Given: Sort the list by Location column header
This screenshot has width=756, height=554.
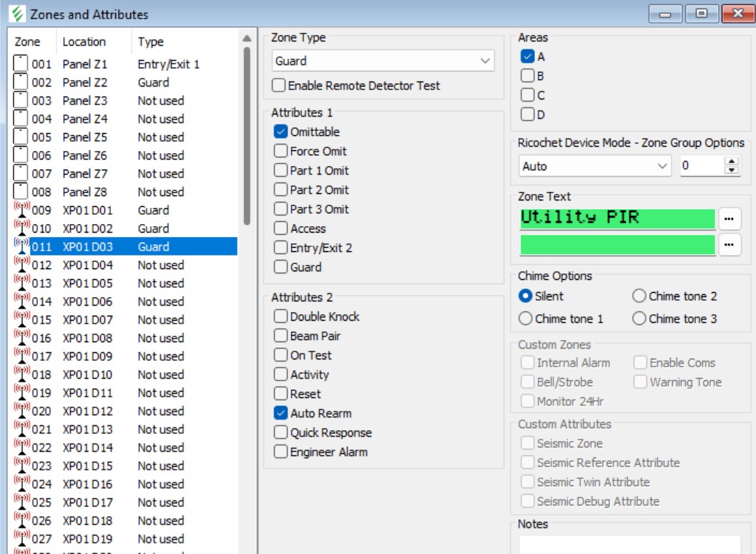Looking at the screenshot, I should tap(84, 42).
